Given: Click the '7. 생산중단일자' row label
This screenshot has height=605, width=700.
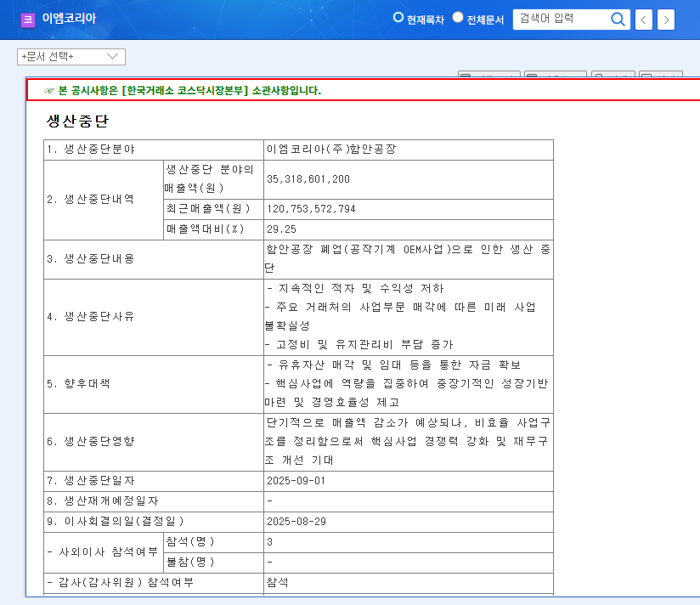Looking at the screenshot, I should (x=91, y=480).
